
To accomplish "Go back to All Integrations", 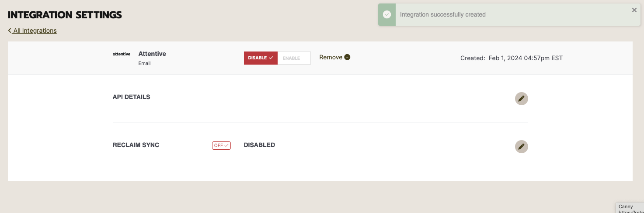I will (32, 31).
